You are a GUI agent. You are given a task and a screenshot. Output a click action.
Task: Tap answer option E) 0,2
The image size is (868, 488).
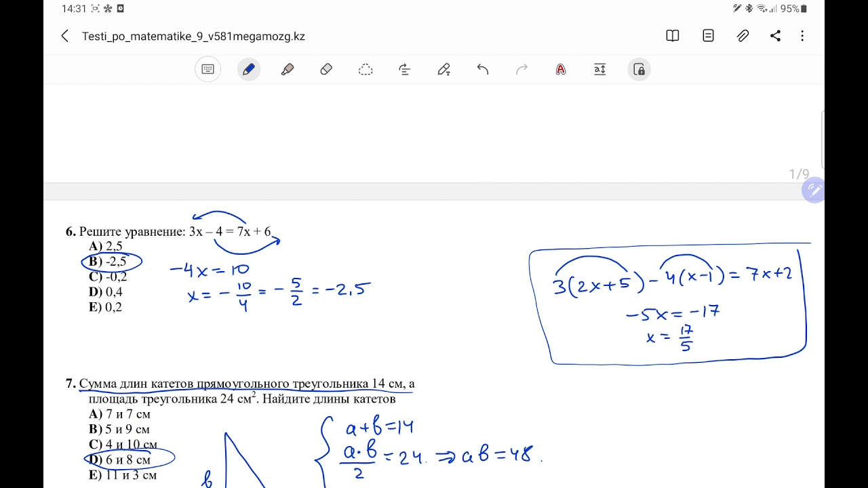point(105,307)
